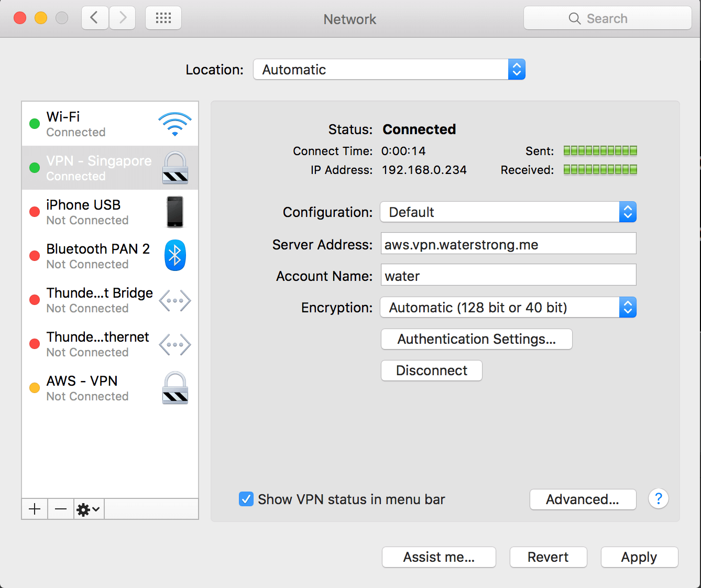Click the Disconnect button
Viewport: 701px width, 588px height.
[x=432, y=371]
